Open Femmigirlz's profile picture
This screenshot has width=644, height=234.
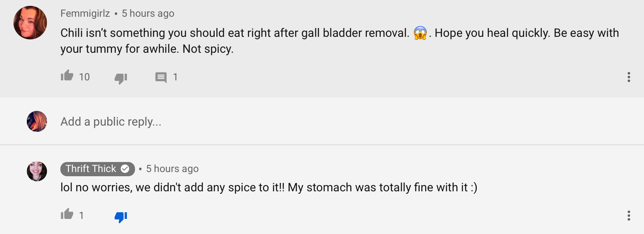(x=30, y=23)
